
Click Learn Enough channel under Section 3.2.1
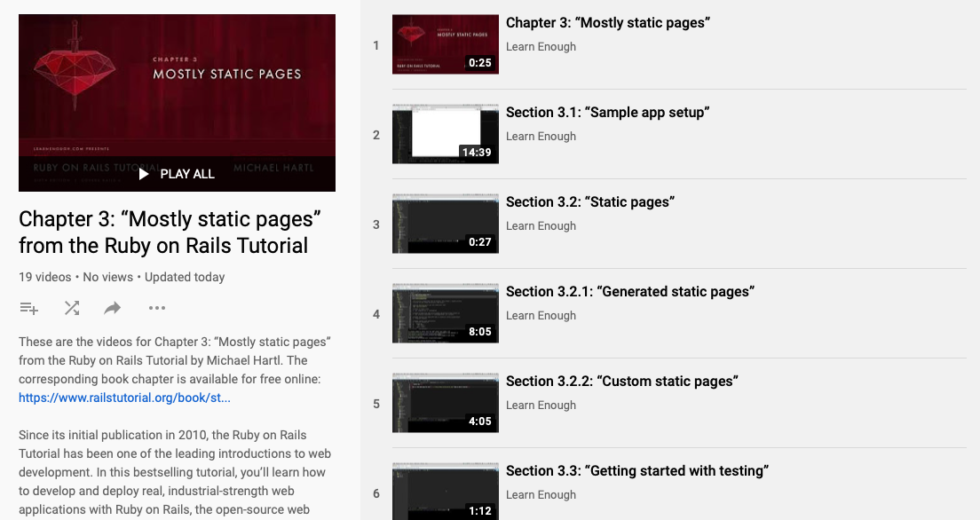541,316
